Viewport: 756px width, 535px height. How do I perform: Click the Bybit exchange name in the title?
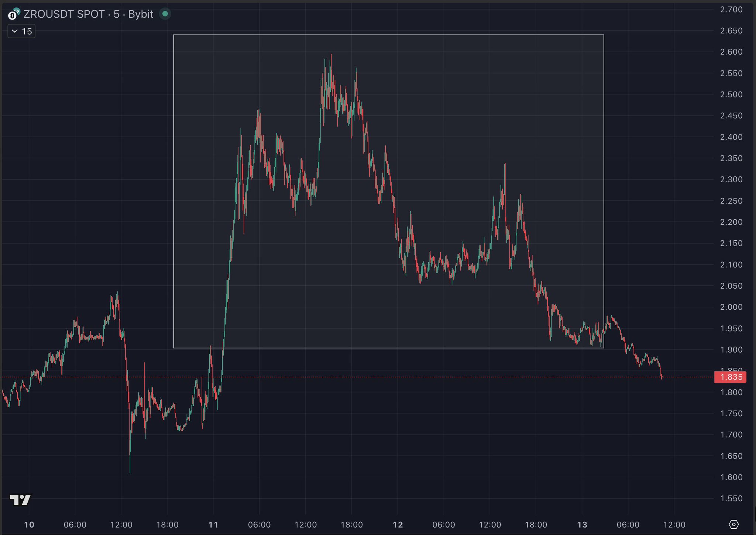140,14
